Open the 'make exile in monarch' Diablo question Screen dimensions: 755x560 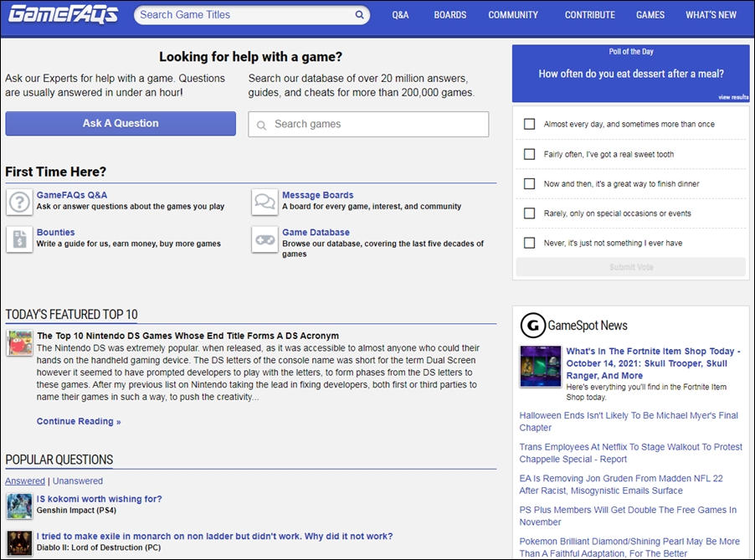(x=215, y=536)
